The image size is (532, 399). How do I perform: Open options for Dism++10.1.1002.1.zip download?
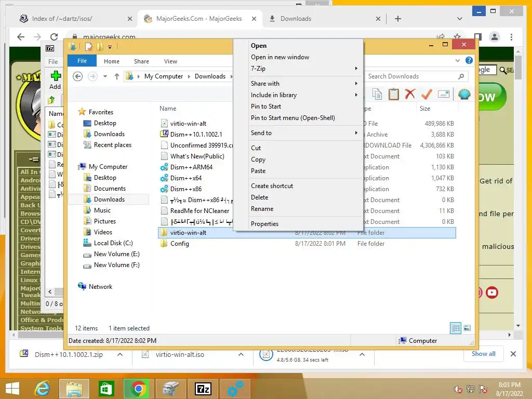(120, 354)
